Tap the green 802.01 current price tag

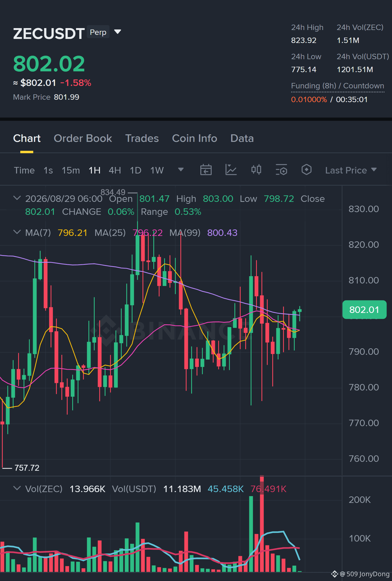pos(364,310)
